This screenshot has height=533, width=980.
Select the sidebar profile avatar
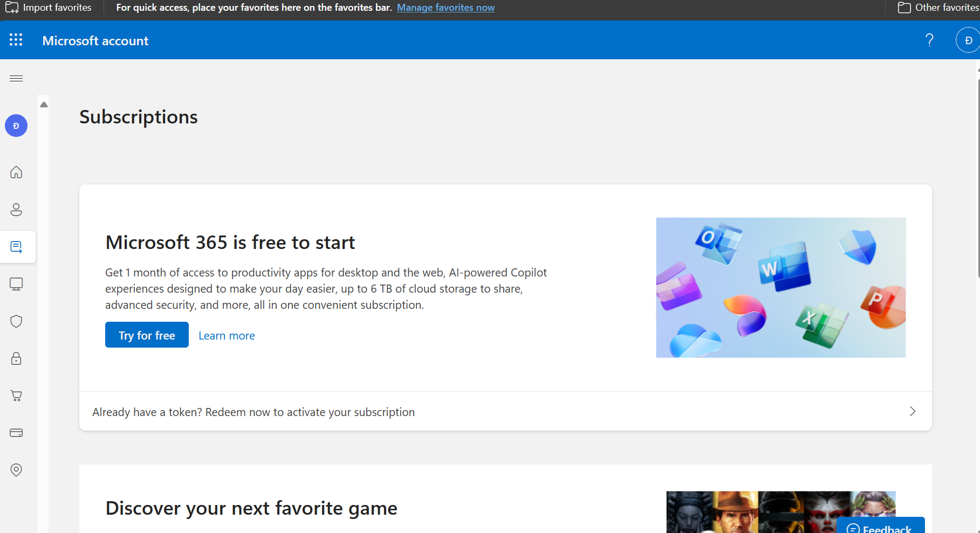point(16,126)
